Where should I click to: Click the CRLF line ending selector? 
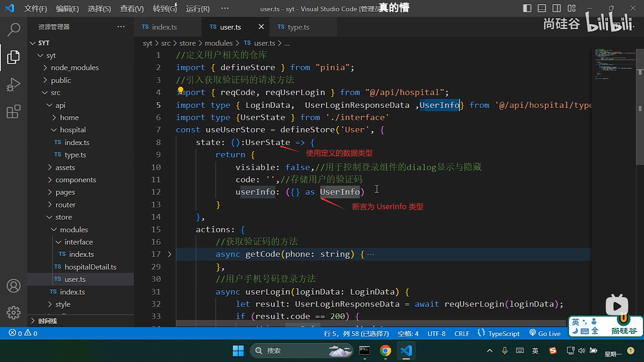[462, 334]
